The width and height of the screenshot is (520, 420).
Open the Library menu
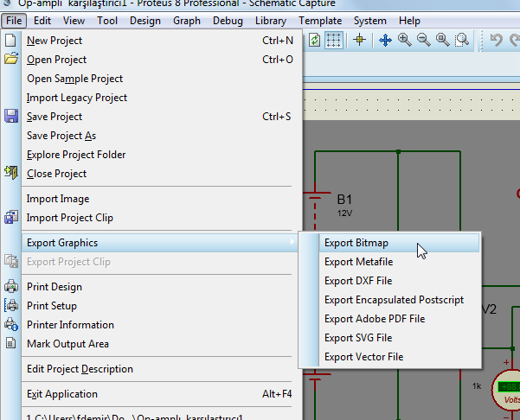pyautogui.click(x=271, y=21)
